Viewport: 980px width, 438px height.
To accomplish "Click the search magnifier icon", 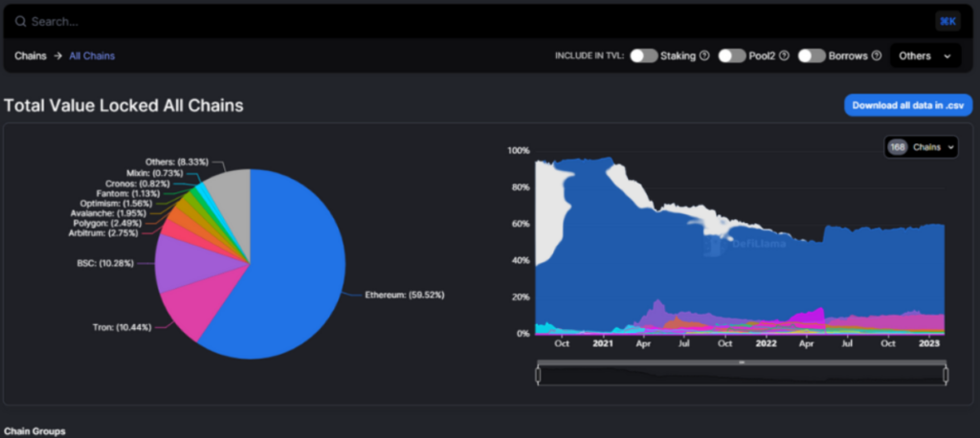I will click(x=20, y=21).
